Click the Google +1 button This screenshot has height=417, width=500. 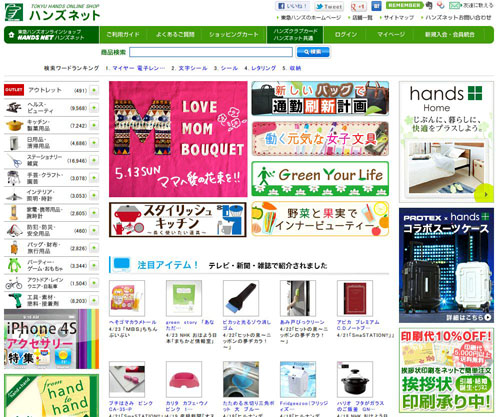click(358, 6)
